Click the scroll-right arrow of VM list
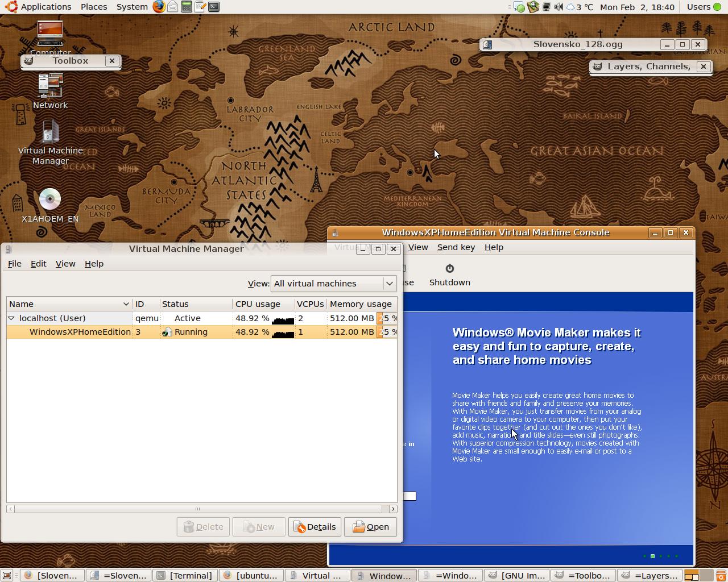Screen dimensions: 728x582 (393, 509)
